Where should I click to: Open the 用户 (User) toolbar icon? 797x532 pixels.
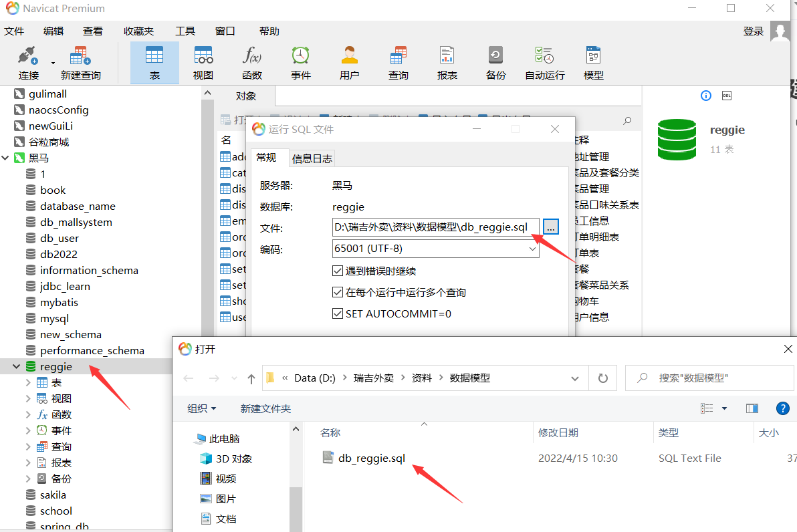pos(350,63)
